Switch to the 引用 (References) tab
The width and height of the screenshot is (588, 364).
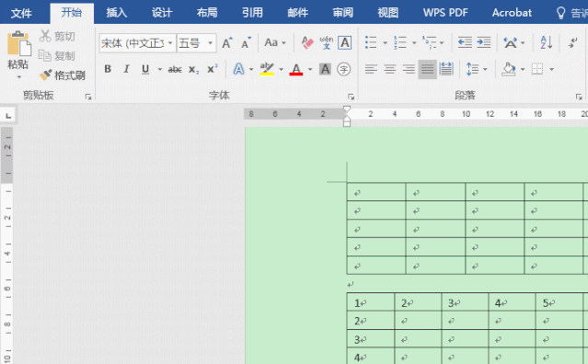pos(252,13)
